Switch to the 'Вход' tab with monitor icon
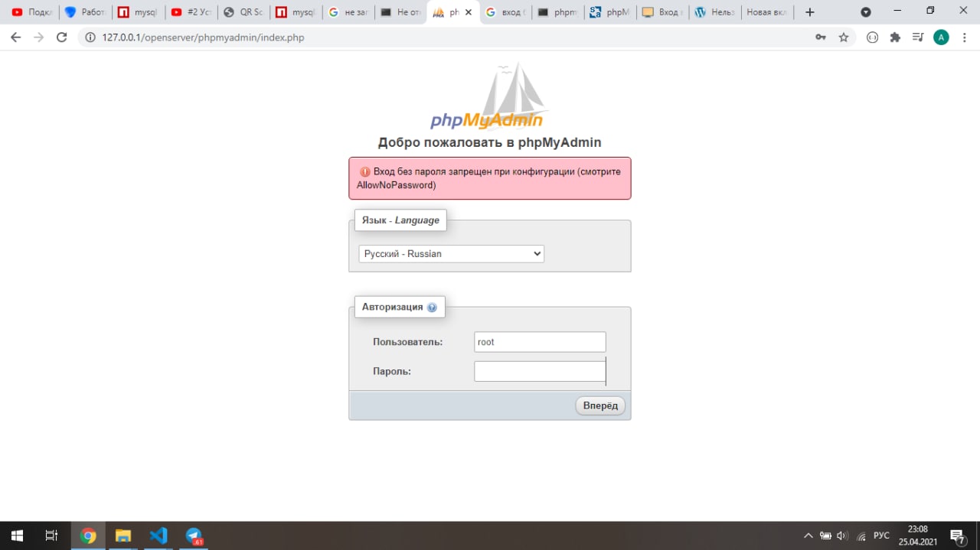Image resolution: width=980 pixels, height=550 pixels. [663, 12]
